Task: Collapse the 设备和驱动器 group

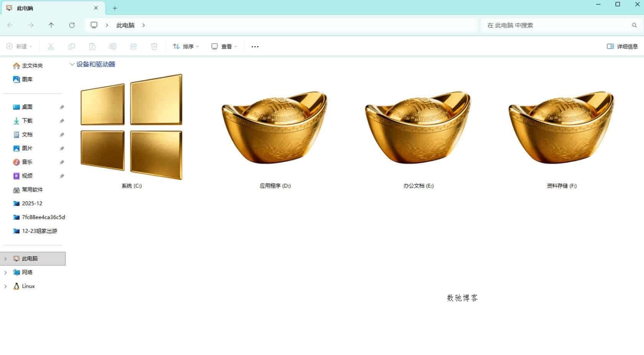Action: coord(72,64)
